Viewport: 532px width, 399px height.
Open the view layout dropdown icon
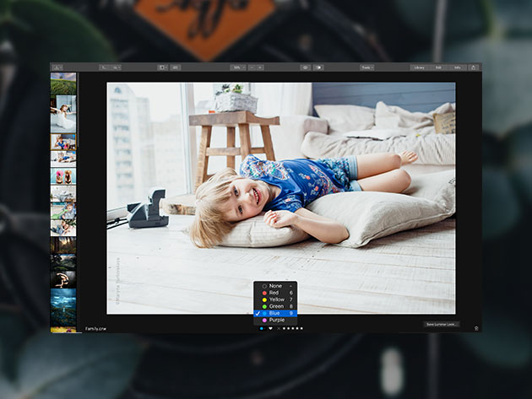pyautogui.click(x=162, y=67)
